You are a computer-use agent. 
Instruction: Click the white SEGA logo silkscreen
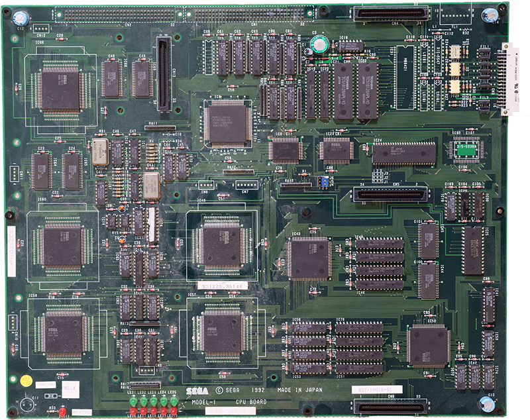[x=197, y=391]
